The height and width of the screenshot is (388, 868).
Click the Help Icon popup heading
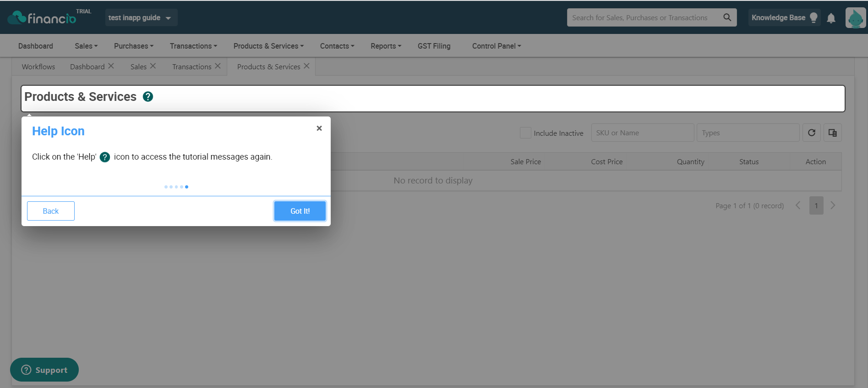pyautogui.click(x=58, y=131)
